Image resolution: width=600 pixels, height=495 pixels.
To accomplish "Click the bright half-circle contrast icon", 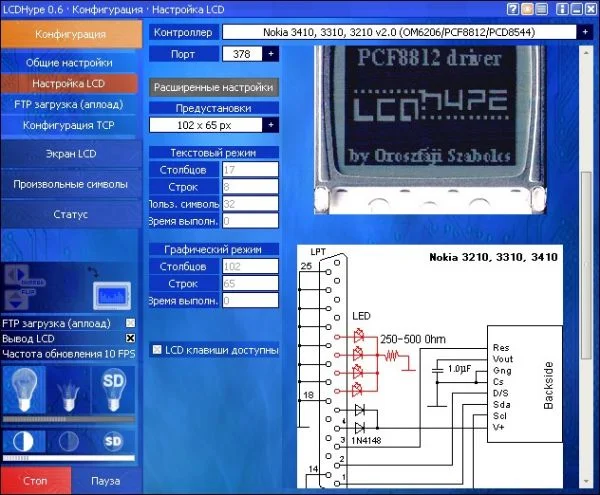I will click(x=24, y=441).
